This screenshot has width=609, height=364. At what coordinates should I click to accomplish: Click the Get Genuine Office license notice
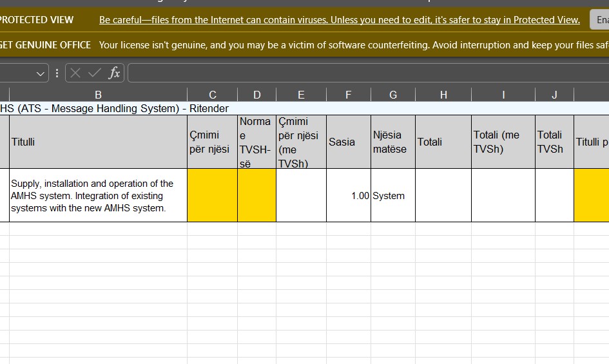tap(353, 45)
